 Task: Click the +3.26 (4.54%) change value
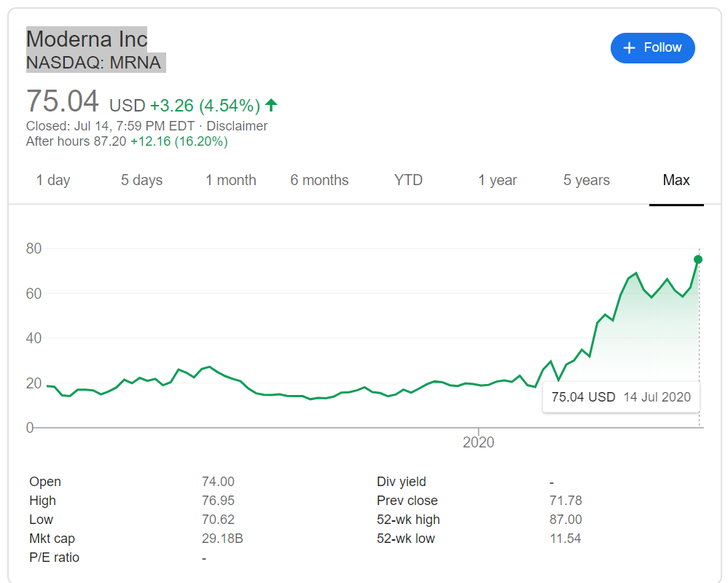(205, 106)
